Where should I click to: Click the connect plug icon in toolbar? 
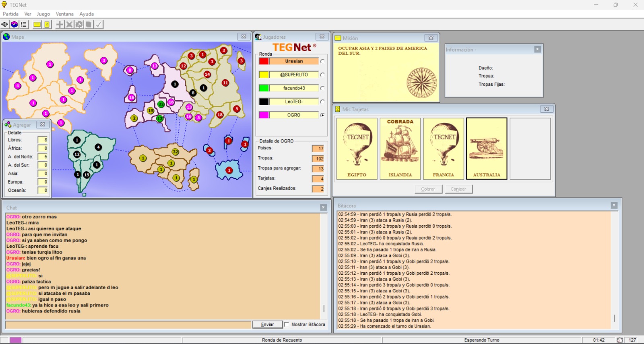pyautogui.click(x=5, y=25)
